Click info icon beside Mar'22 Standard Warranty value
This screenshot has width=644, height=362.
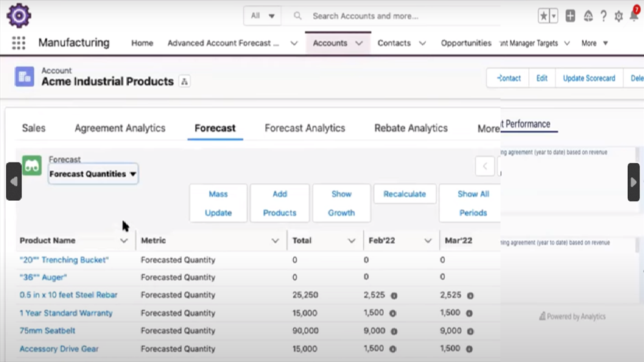469,313
